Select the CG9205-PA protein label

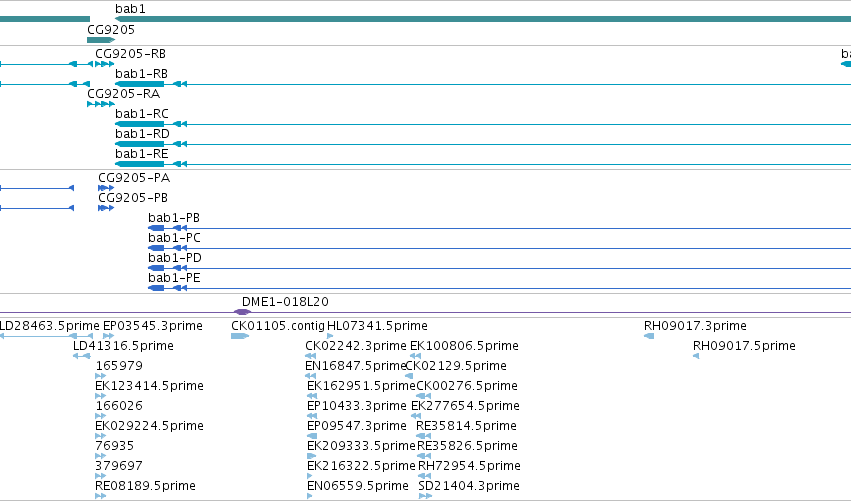click(134, 178)
